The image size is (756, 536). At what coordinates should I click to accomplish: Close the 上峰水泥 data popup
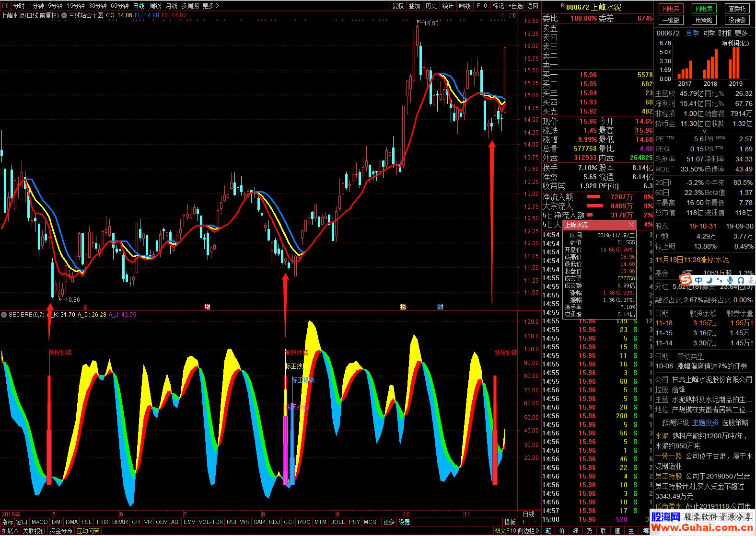(x=631, y=225)
